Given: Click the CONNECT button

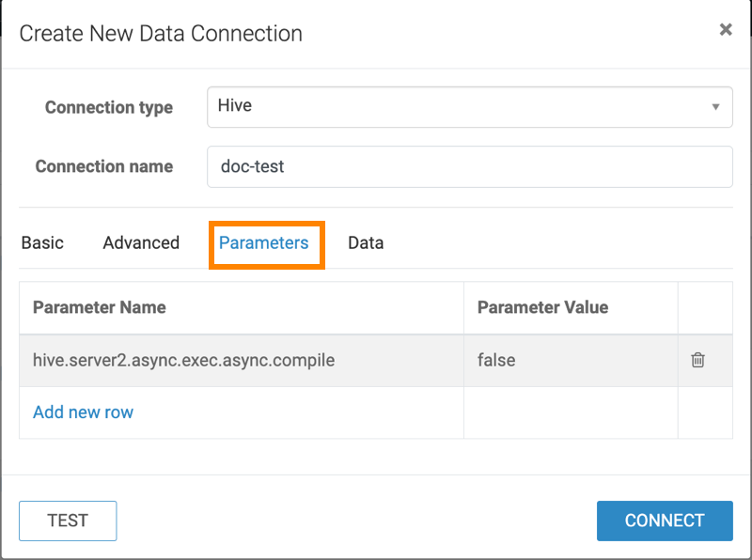Looking at the screenshot, I should [664, 521].
